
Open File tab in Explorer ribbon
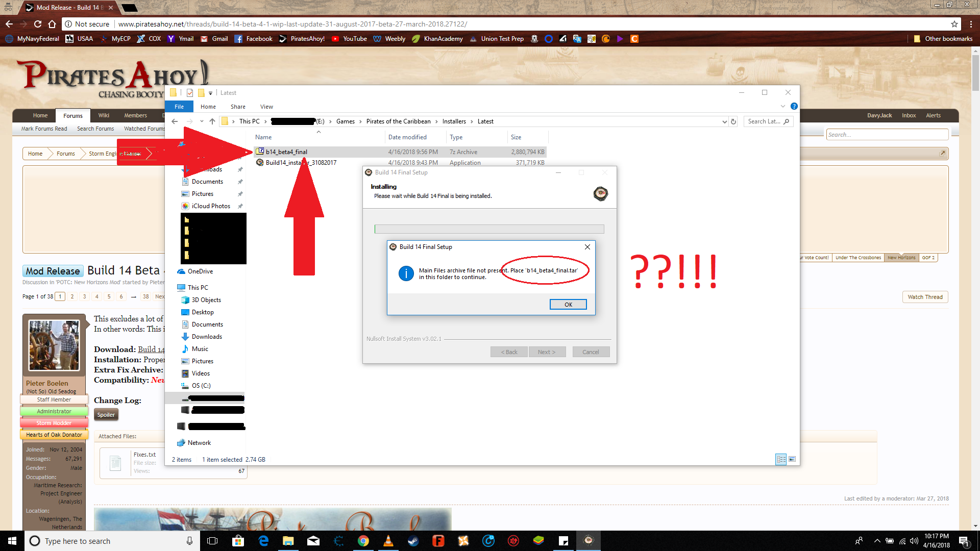point(179,107)
